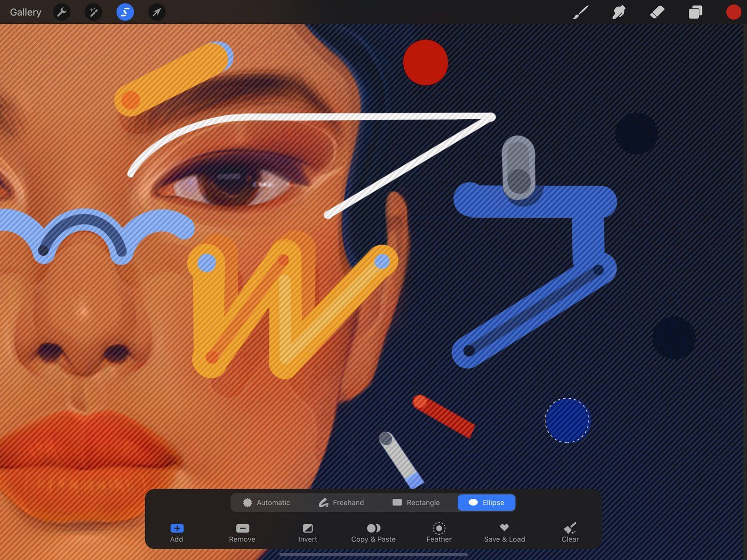The width and height of the screenshot is (747, 560).
Task: Select the Brush tool
Action: point(581,12)
